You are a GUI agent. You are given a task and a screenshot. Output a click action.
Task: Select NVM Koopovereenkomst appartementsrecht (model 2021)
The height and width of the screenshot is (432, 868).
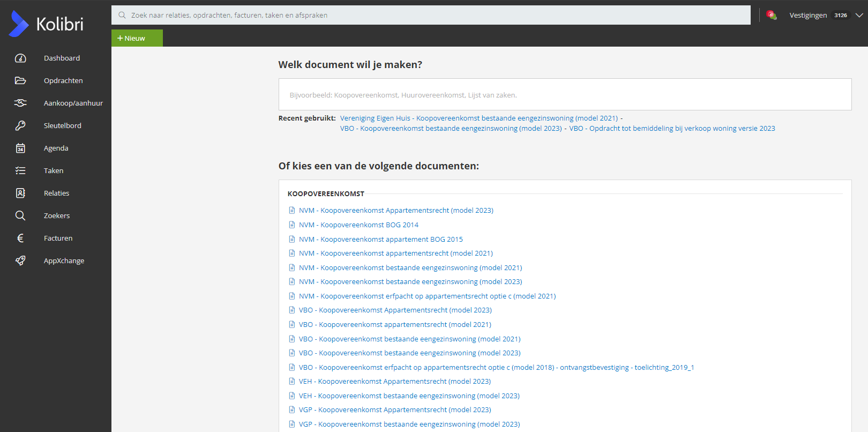pos(396,253)
